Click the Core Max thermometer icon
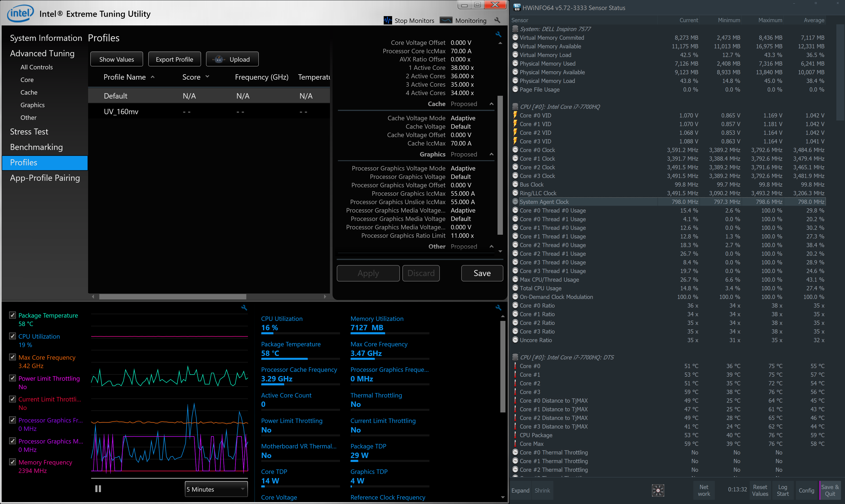The height and width of the screenshot is (504, 845). click(x=515, y=444)
